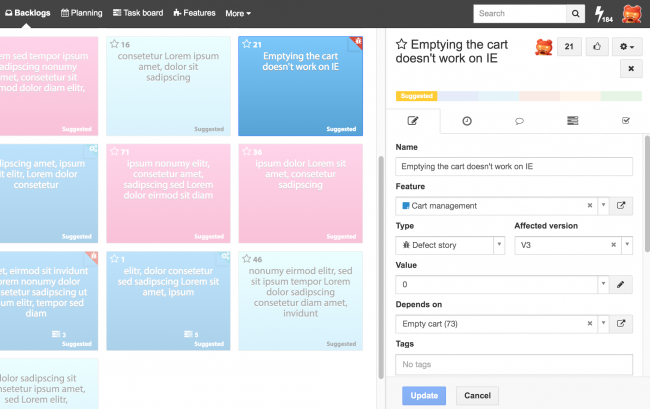Click the Search input field
The width and height of the screenshot is (650, 409).
(x=520, y=14)
